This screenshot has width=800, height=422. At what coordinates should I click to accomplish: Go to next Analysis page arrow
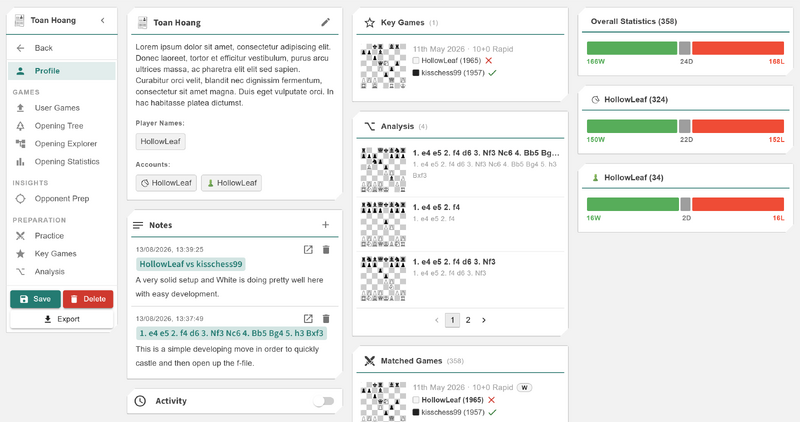[x=484, y=320]
